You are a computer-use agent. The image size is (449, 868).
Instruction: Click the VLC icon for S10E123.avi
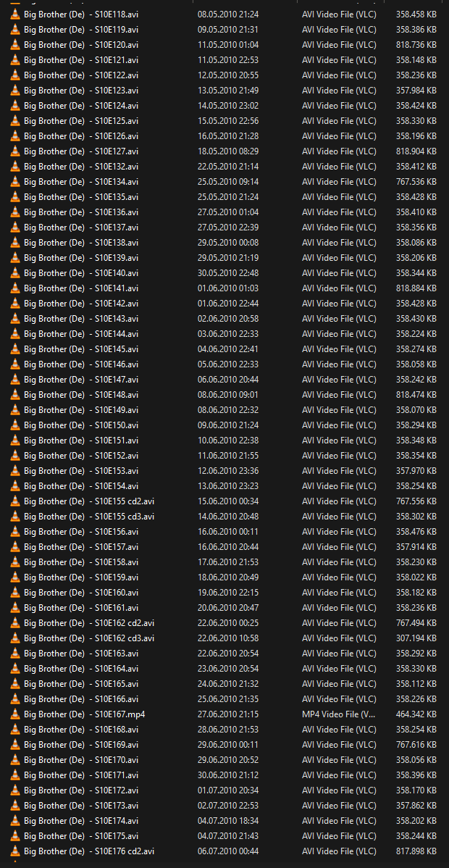[15, 91]
